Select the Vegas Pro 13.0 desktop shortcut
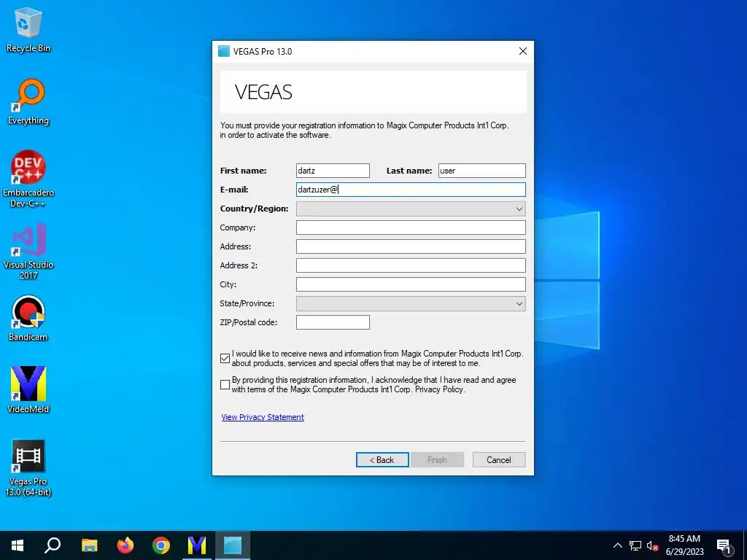The image size is (747, 560). (28, 467)
